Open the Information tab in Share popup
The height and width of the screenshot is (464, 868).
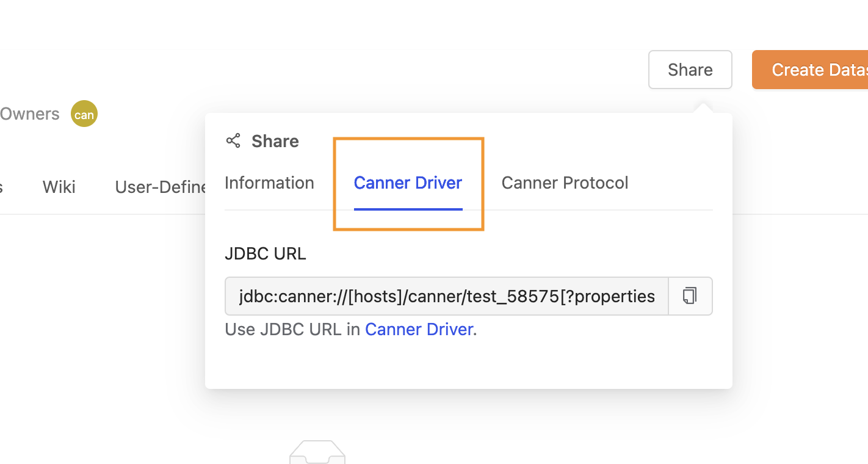pyautogui.click(x=269, y=183)
